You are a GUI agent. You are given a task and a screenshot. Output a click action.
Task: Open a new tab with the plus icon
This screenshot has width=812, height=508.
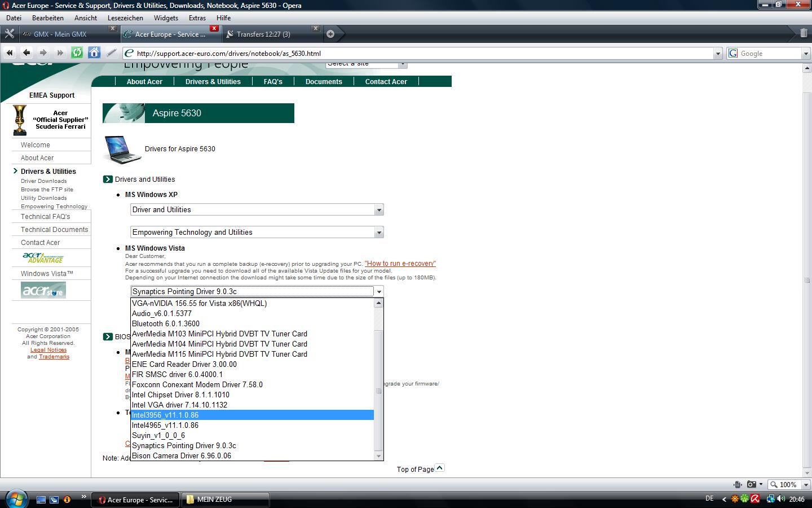coord(330,34)
